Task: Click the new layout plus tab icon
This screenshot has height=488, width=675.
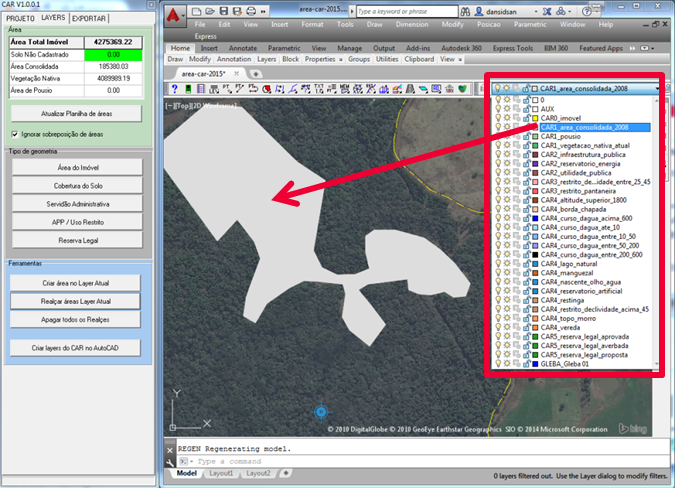Action: [285, 473]
